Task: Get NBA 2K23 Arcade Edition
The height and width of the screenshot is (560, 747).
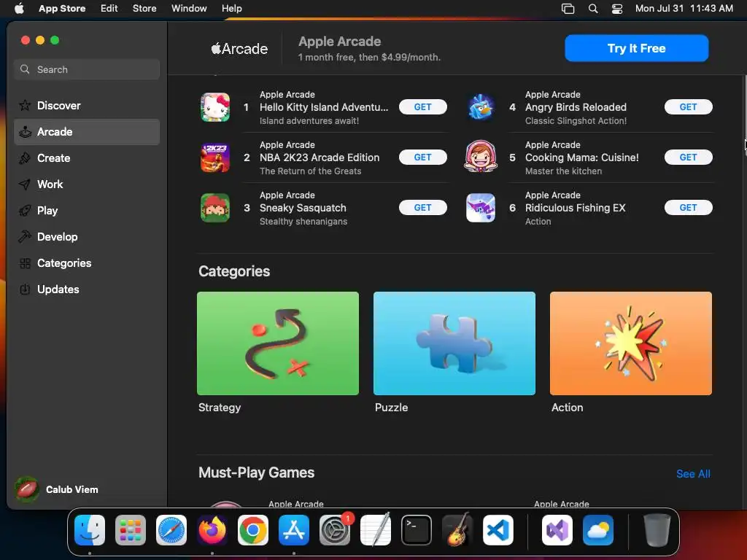Action: point(422,157)
